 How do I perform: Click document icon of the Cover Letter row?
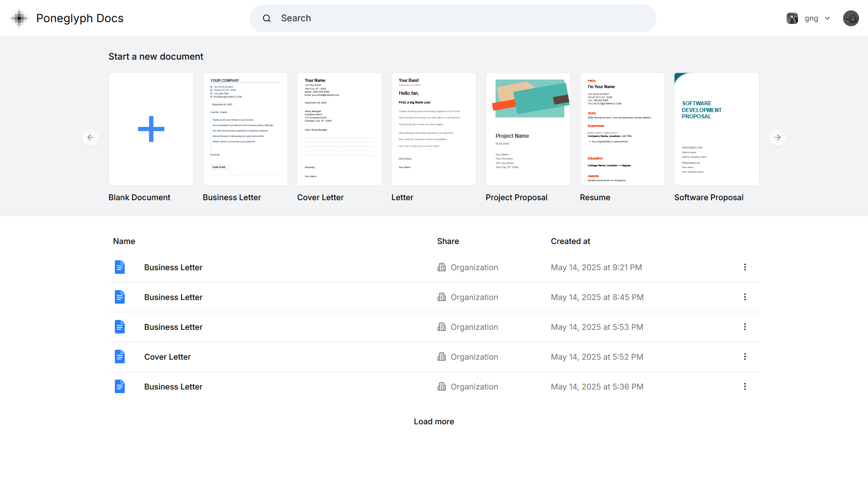coord(120,357)
